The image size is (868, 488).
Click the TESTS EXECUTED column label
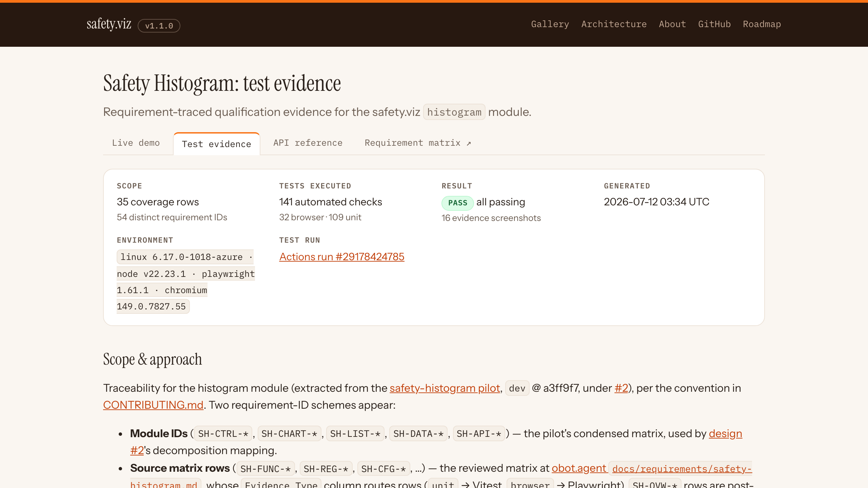coord(315,186)
